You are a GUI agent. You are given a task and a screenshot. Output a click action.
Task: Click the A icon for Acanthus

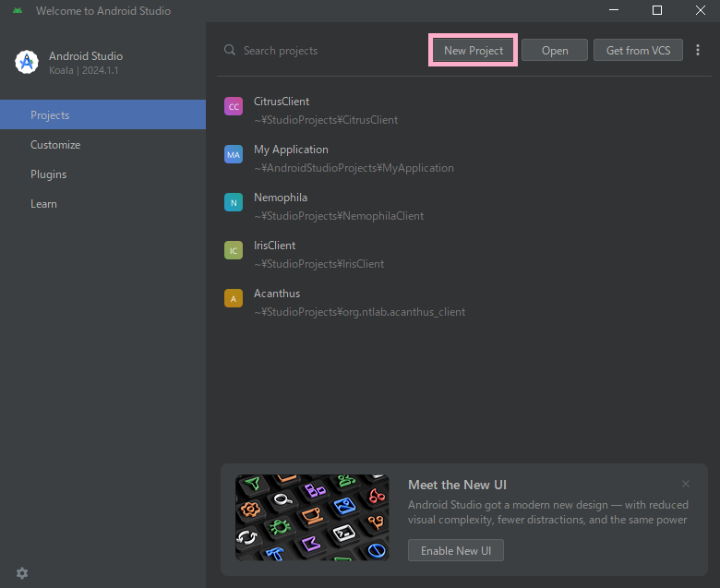[234, 298]
